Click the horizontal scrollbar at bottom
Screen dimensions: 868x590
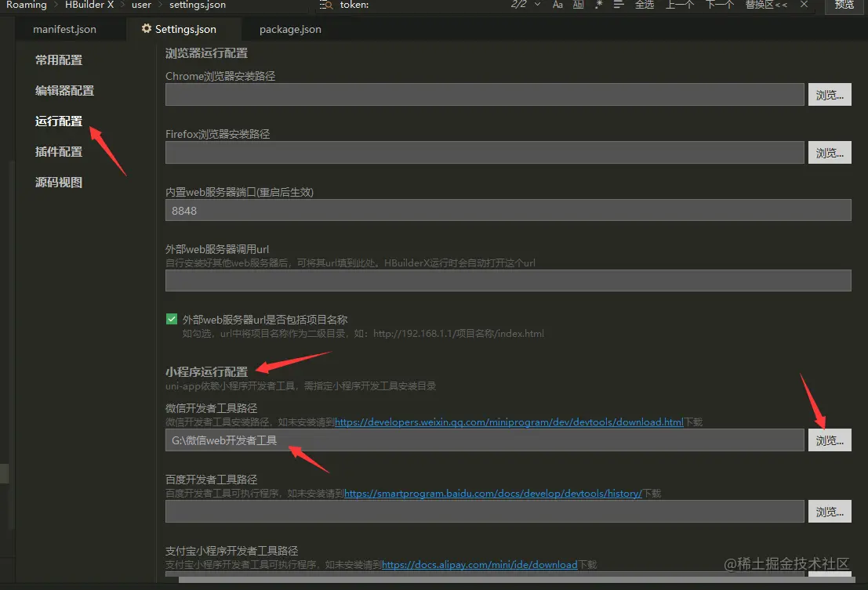tap(517, 580)
